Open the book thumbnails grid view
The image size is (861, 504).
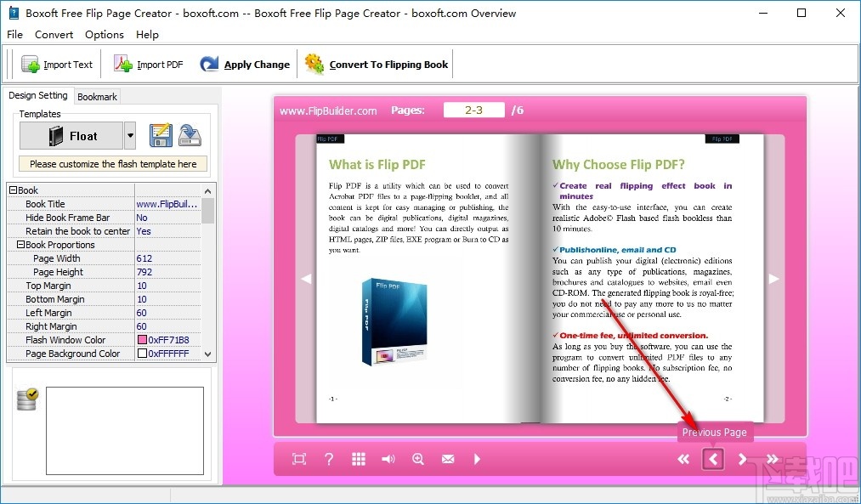coord(358,459)
